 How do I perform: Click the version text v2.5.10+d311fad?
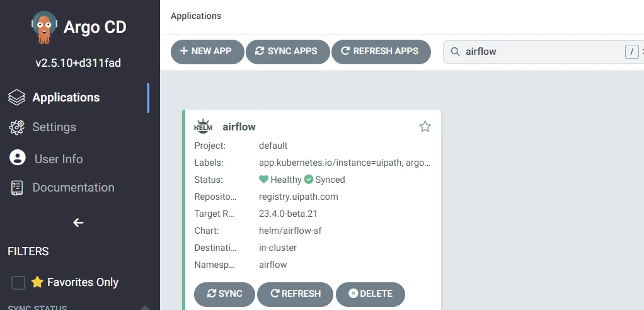[78, 63]
